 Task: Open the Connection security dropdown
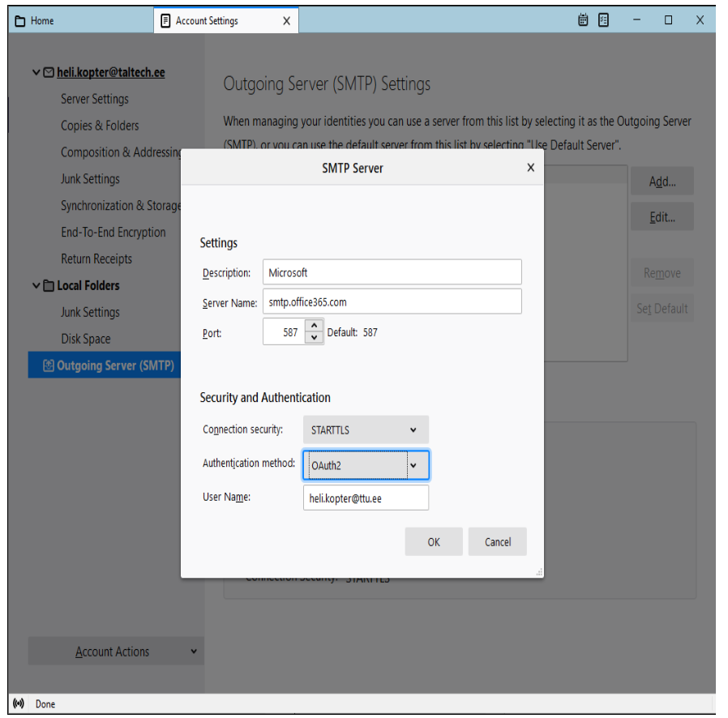pos(366,430)
